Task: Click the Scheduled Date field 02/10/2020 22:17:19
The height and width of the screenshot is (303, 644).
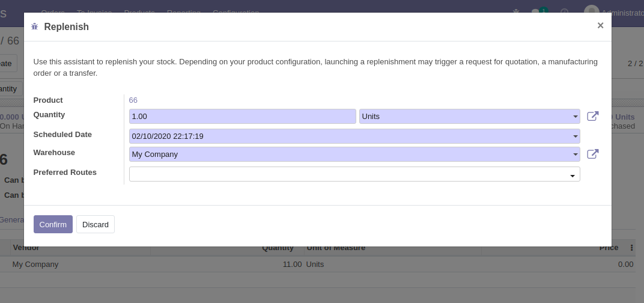Action: coord(354,136)
